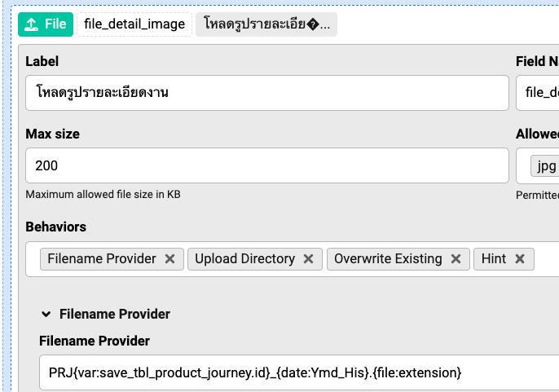Remove the Upload Directory behavior tag
Screen dimensions: 559x392
click(308, 259)
